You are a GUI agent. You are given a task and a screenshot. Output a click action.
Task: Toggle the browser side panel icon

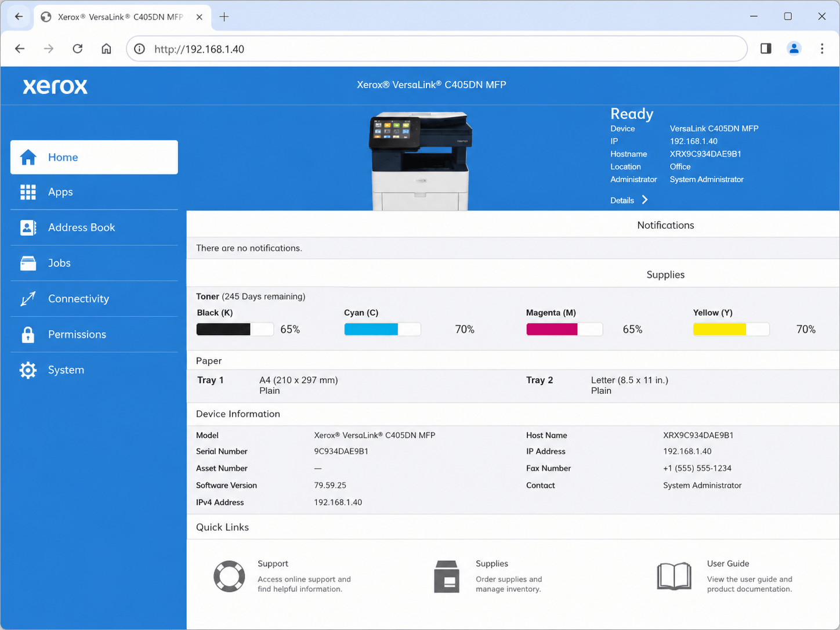click(766, 49)
